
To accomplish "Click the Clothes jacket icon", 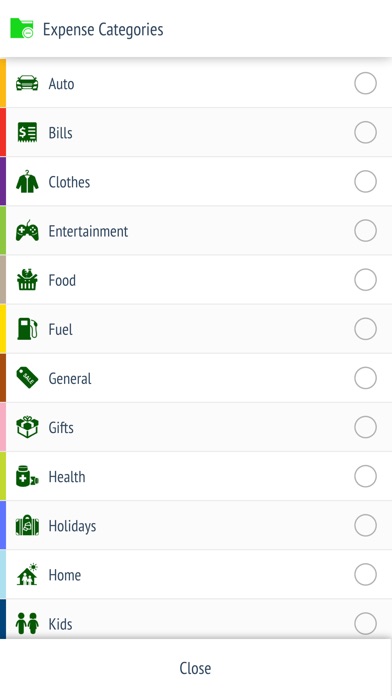I will (x=27, y=182).
